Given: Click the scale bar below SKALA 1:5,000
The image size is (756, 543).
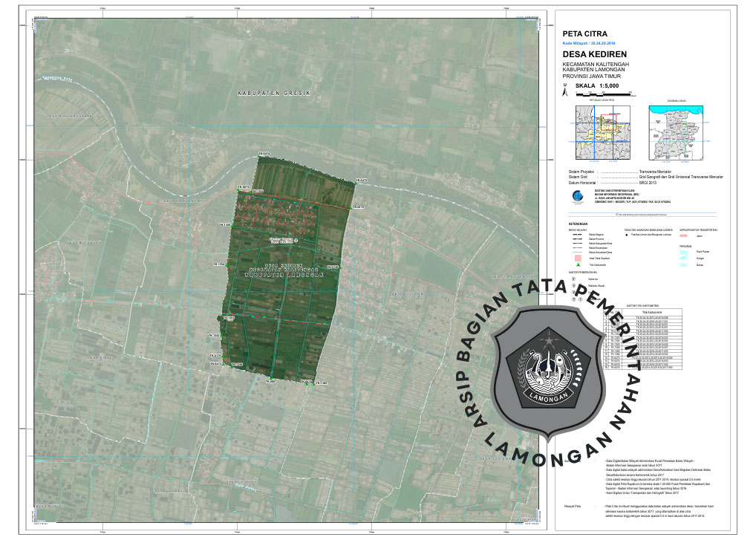Looking at the screenshot, I should point(601,94).
